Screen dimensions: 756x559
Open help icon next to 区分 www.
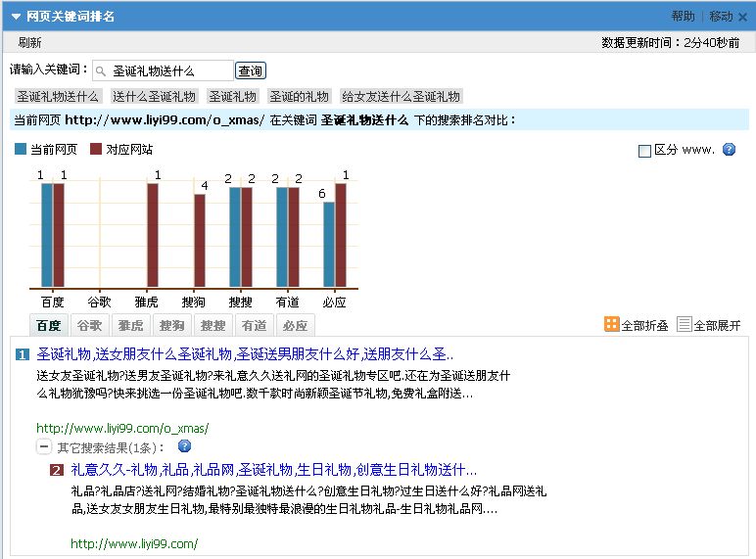coord(729,150)
